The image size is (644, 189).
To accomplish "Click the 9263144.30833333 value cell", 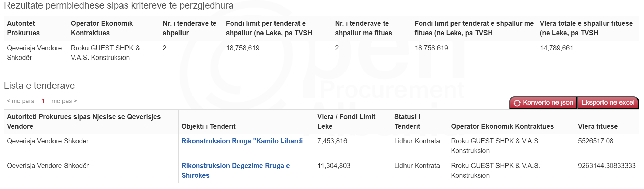I will click(607, 166).
